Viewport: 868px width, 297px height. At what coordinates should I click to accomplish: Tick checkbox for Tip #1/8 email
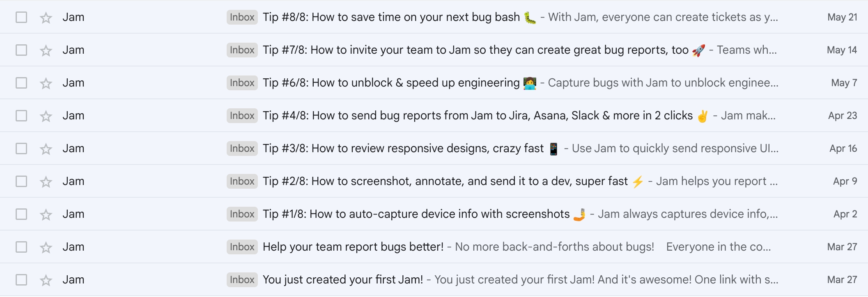(x=21, y=214)
